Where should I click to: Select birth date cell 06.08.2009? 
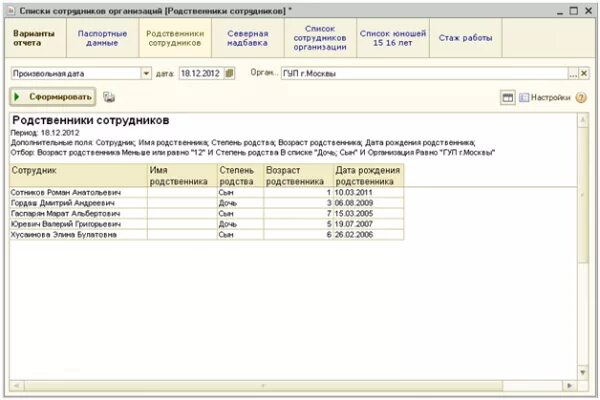369,203
